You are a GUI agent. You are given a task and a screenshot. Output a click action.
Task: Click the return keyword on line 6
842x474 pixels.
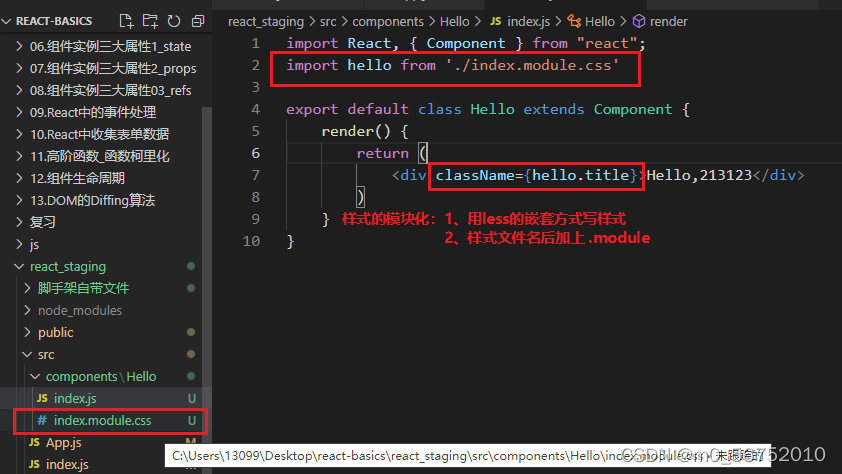[x=382, y=154]
